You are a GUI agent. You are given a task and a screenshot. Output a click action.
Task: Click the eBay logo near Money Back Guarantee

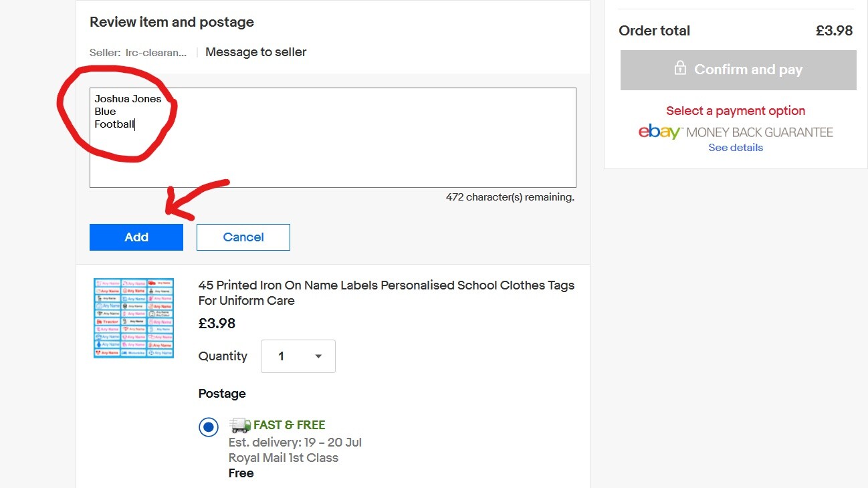660,132
